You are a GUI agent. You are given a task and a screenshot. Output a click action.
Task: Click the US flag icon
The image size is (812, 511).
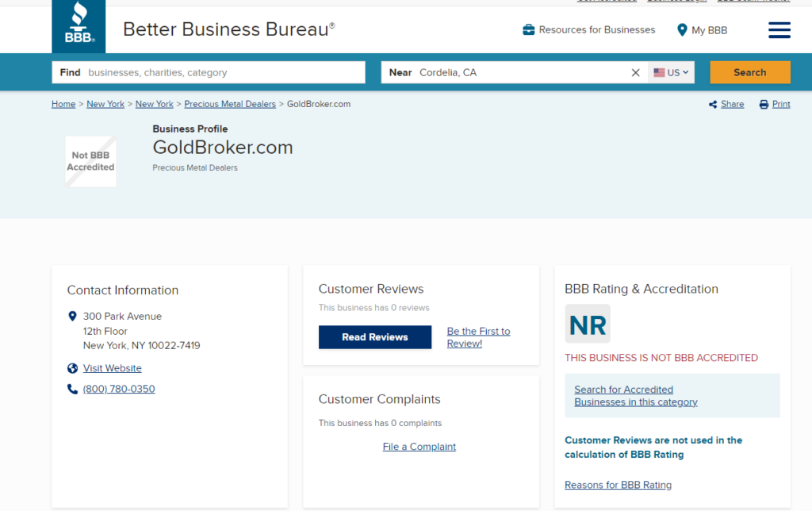659,72
